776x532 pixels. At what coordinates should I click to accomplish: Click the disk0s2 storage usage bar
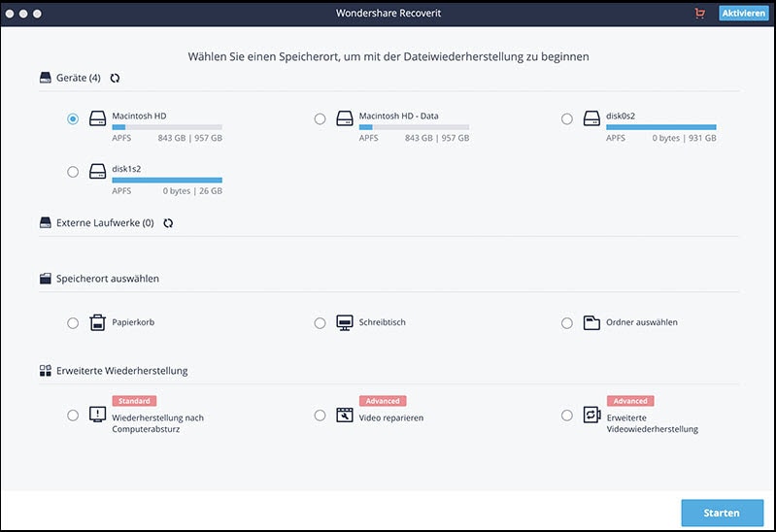pyautogui.click(x=660, y=127)
